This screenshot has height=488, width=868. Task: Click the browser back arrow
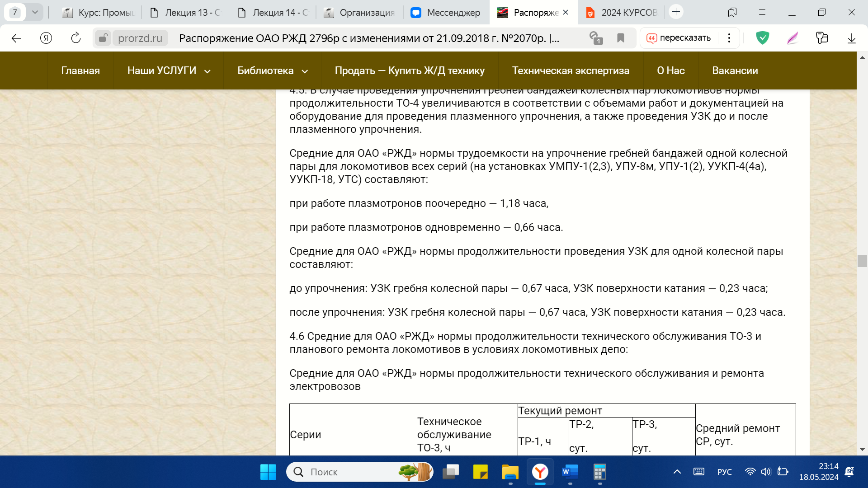click(x=16, y=38)
